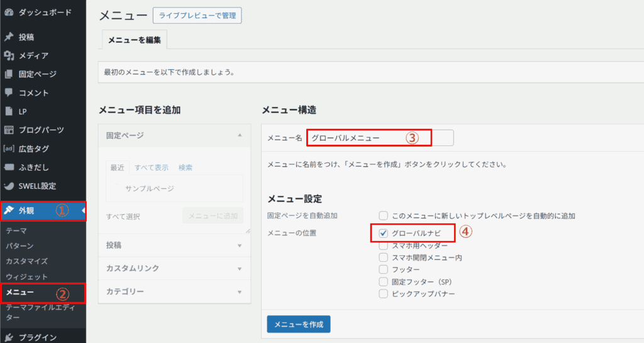Enable the スマホ開閉メニュー内 checkbox
This screenshot has height=343, width=644.
click(384, 257)
